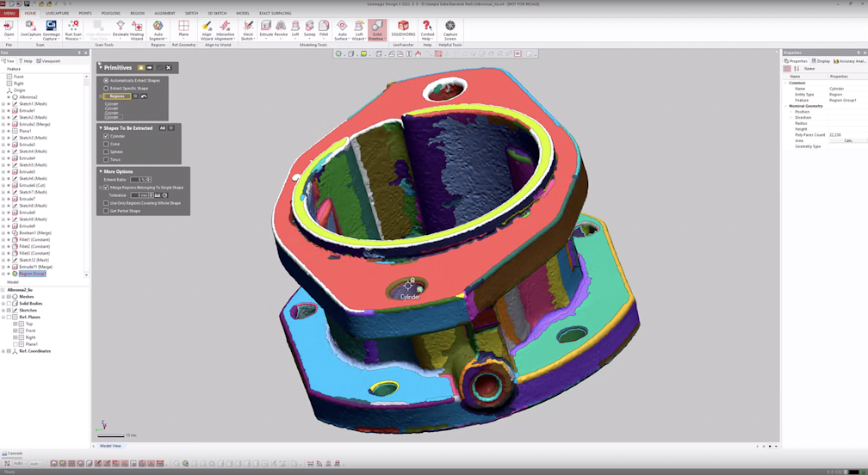Screen dimensions: 868x475
Task: Switch to the POLYGONS ribbon tab
Action: click(x=111, y=13)
